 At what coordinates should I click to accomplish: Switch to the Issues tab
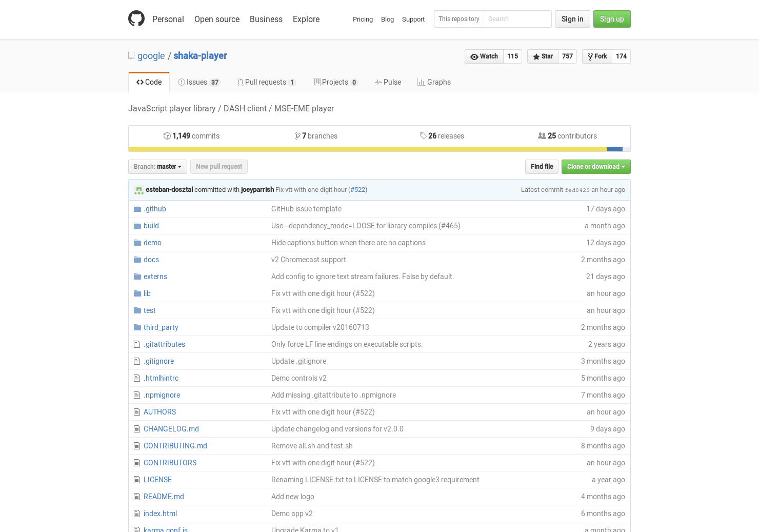198,82
